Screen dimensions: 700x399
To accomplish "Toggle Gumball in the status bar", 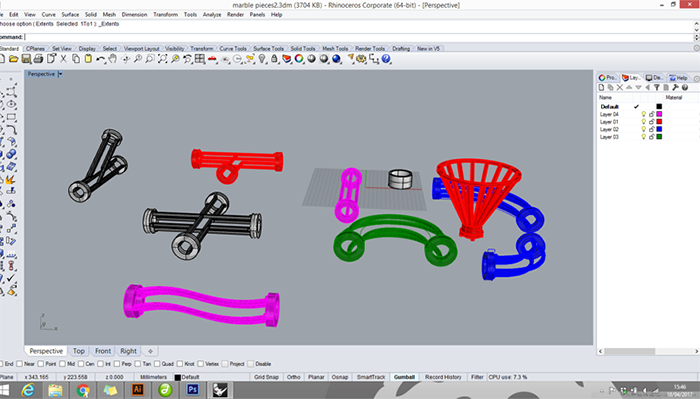I will [404, 377].
